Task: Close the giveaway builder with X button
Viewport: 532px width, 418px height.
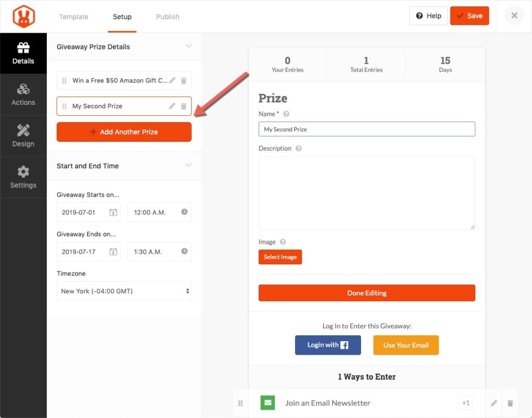Action: coord(514,16)
